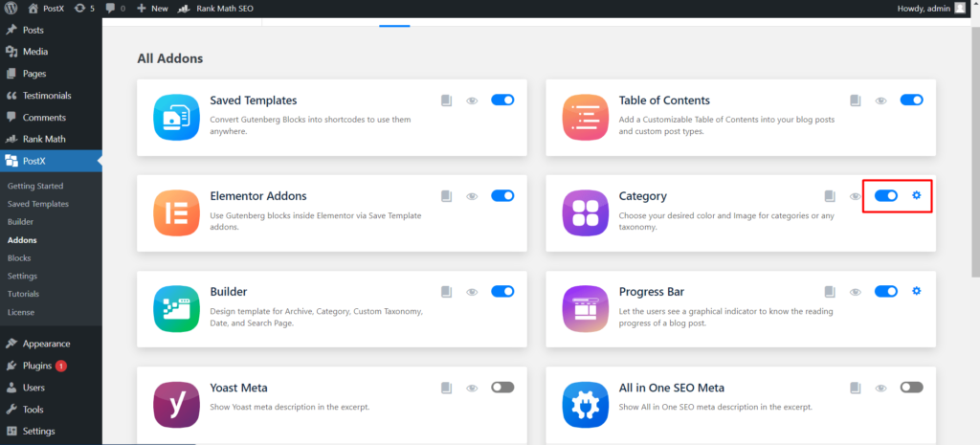Open the PostX site home link
The image size is (980, 445).
[46, 9]
